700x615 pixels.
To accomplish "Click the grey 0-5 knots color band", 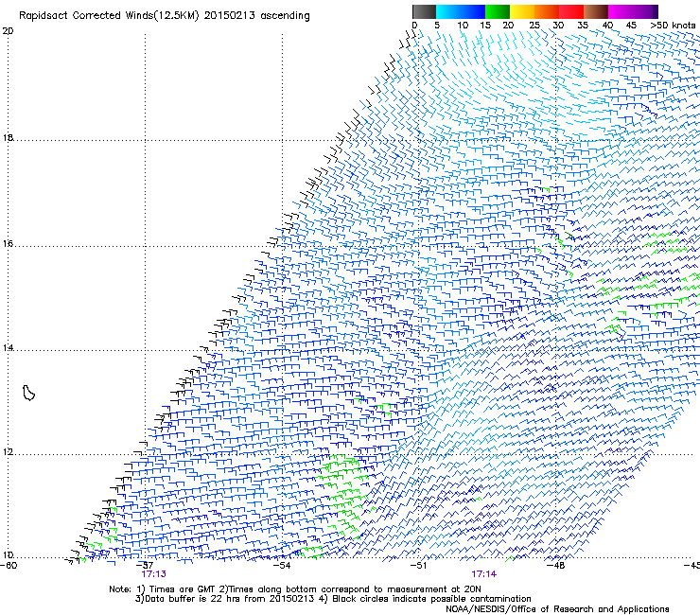I will (424, 11).
